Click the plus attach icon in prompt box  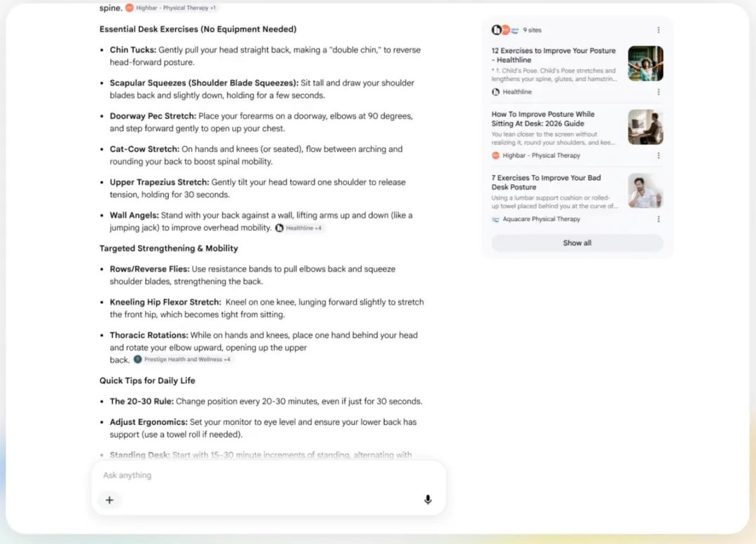[x=109, y=500]
